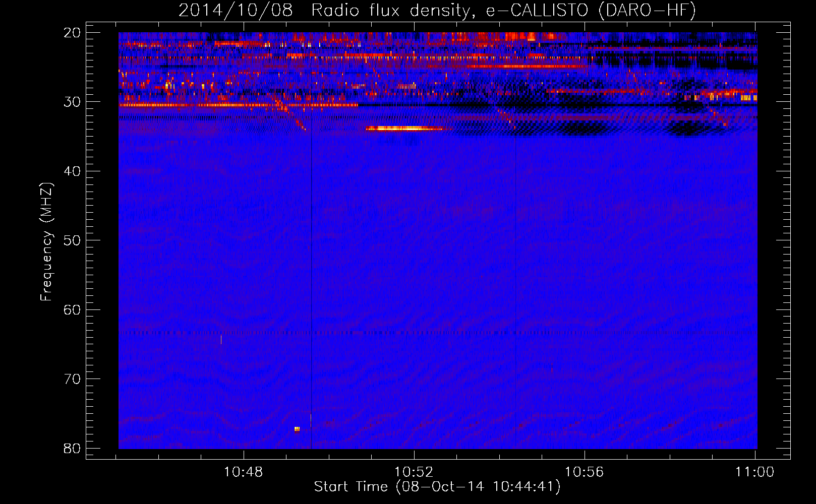816x504 pixels.
Task: Click the '60' frequency tick label
Action: (72, 310)
